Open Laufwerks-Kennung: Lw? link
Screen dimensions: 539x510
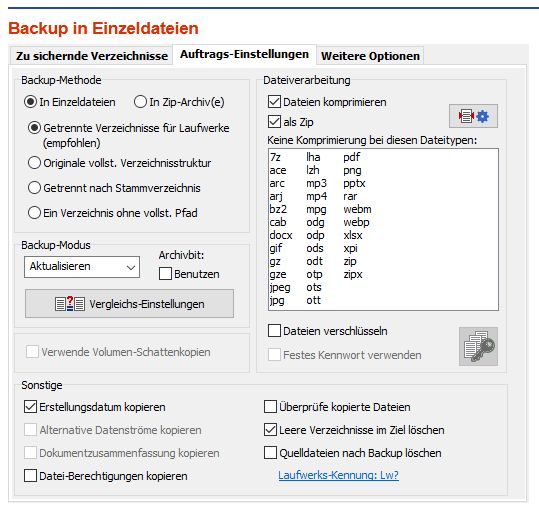(338, 475)
